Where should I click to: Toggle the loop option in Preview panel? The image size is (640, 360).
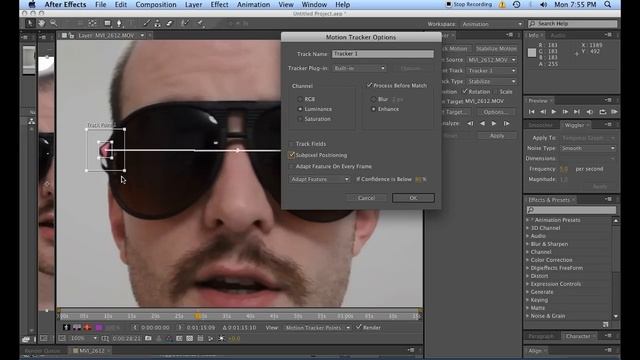pyautogui.click(x=602, y=112)
